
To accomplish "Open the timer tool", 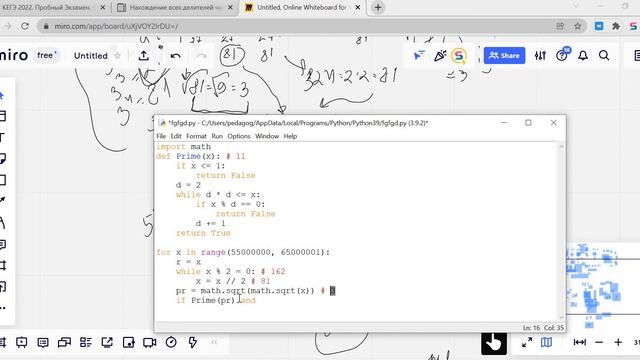I will point(171,342).
